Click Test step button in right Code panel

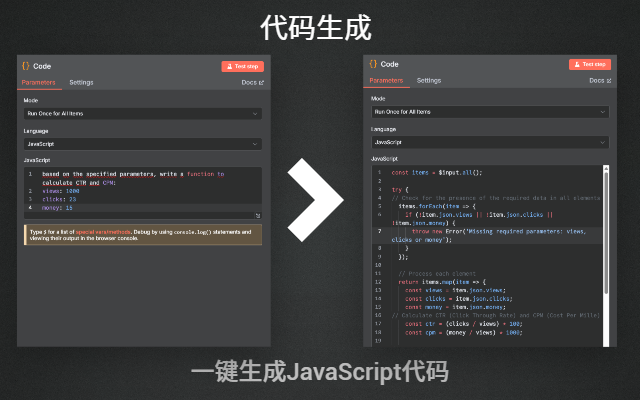tap(590, 64)
